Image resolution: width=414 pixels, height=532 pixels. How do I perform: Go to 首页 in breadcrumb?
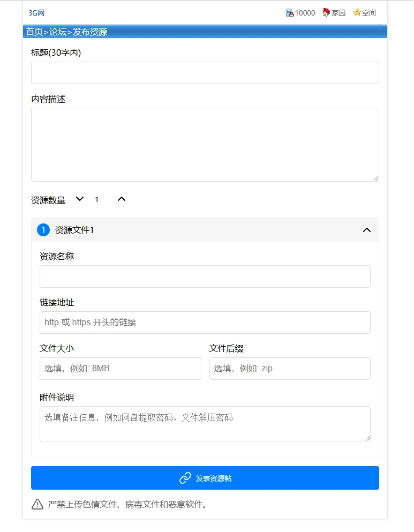tap(34, 32)
